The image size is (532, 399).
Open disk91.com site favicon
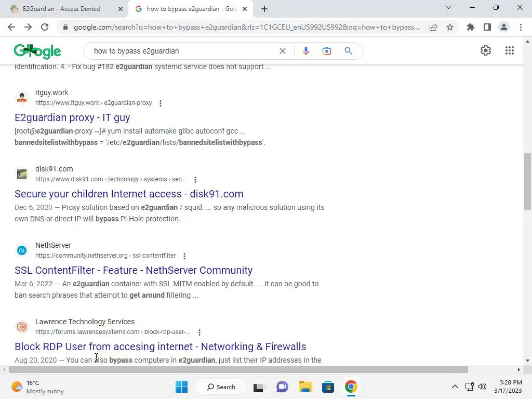tap(22, 174)
